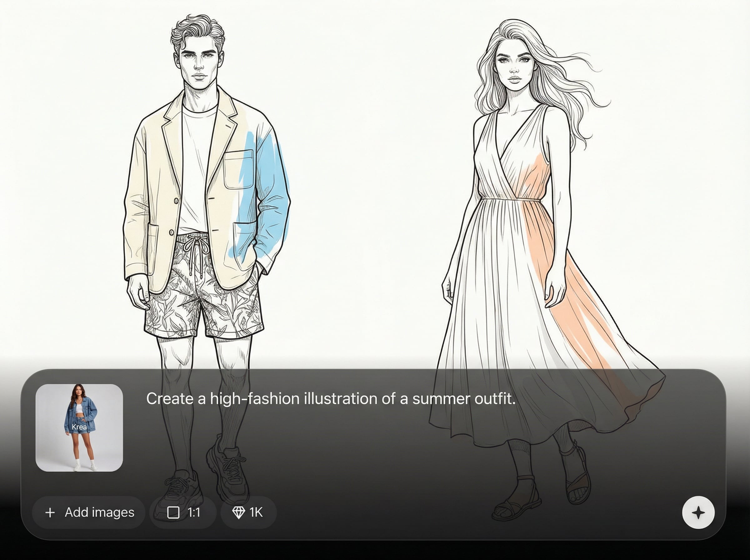
Task: Focus the summer outfit prompt text
Action: [330, 399]
